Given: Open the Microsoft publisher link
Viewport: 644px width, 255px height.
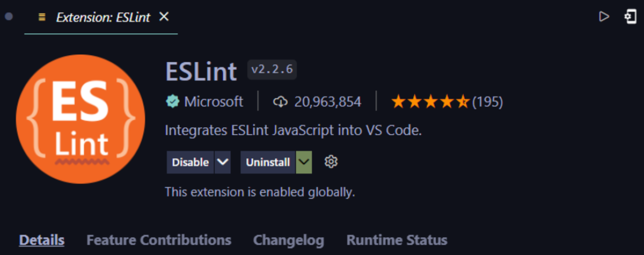Looking at the screenshot, I should pos(213,101).
